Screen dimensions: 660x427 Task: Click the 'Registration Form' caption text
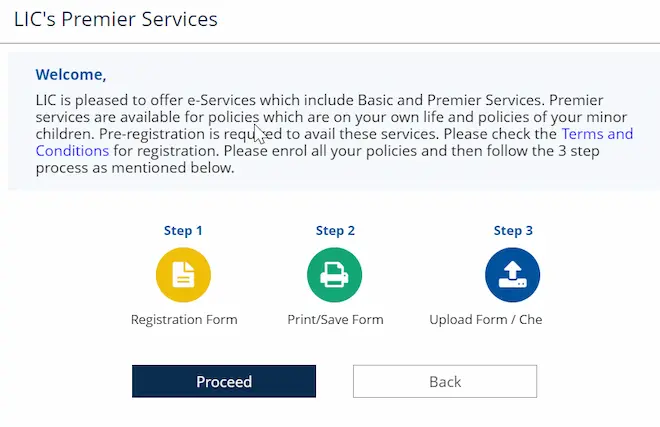point(184,320)
